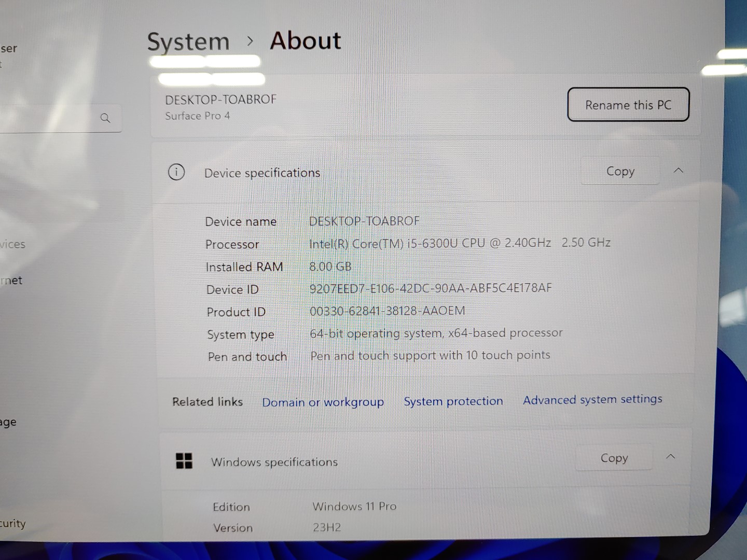The image size is (747, 560).
Task: Click the Installed RAM value 8.00 GB
Action: coord(330,267)
